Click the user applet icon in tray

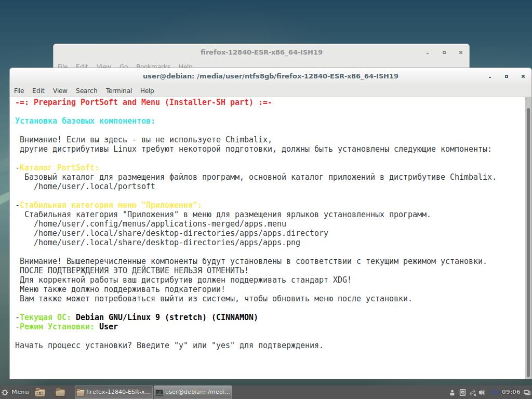452,393
